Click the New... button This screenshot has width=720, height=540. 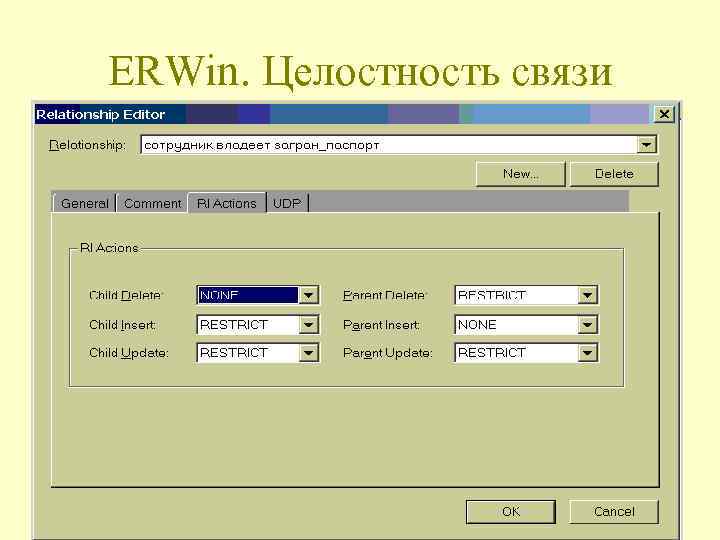(520, 174)
